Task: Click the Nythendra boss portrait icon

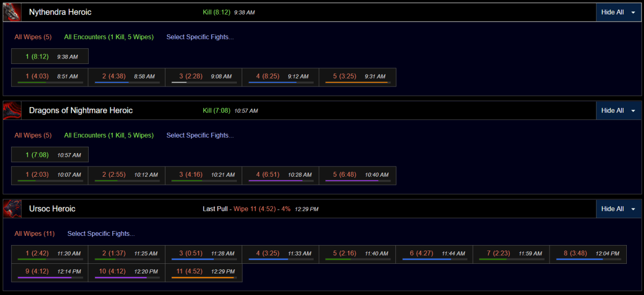Action: (x=12, y=12)
